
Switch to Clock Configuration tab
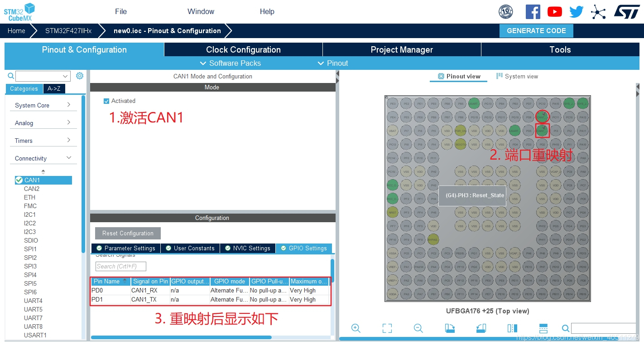[243, 50]
